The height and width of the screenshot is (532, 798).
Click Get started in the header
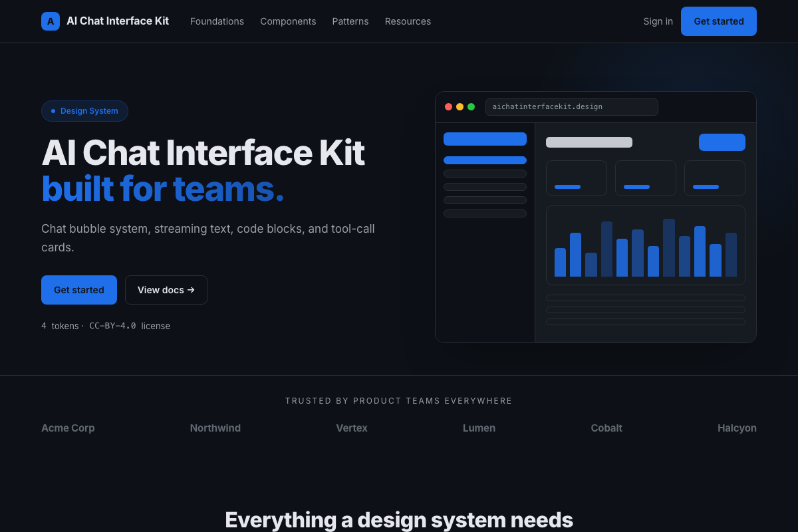point(719,21)
